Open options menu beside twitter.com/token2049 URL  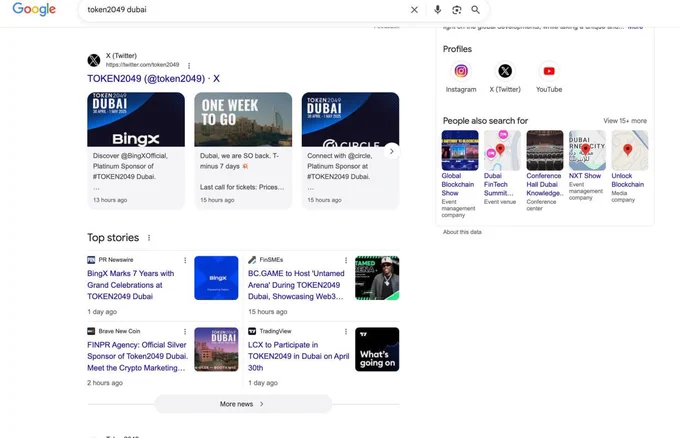coord(189,65)
